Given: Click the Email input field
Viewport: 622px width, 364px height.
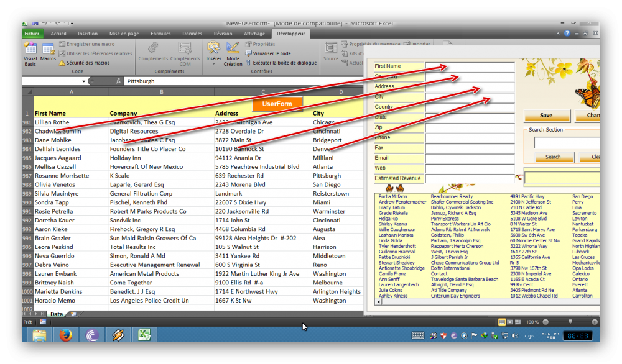Looking at the screenshot, I should 470,158.
